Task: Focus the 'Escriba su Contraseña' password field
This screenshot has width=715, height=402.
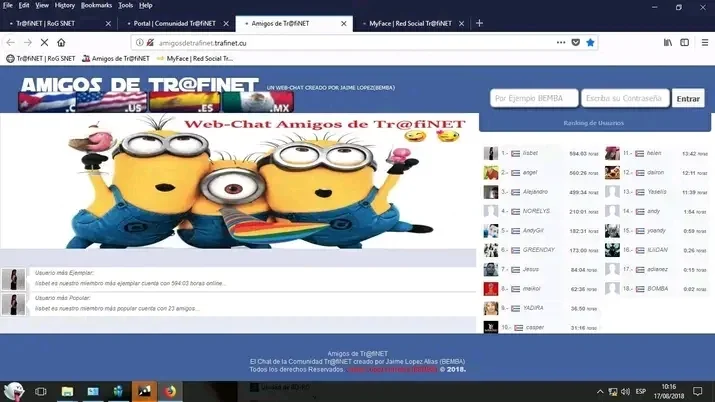Action: 625,98
